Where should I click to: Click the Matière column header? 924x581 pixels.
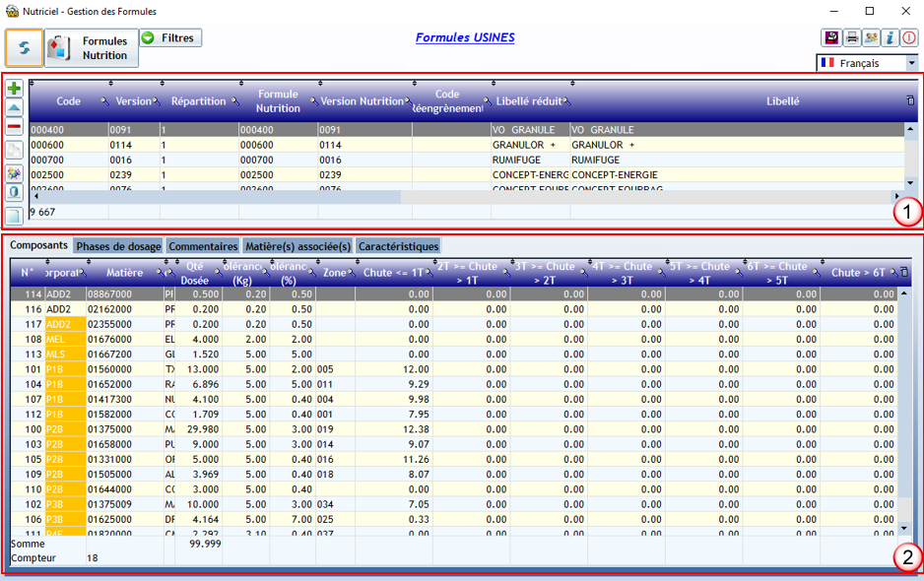click(x=124, y=273)
